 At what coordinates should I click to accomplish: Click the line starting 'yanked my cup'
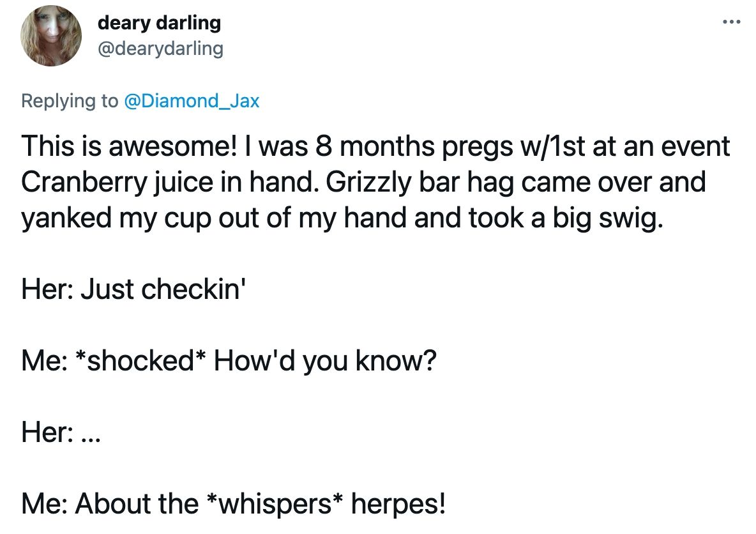click(x=342, y=218)
